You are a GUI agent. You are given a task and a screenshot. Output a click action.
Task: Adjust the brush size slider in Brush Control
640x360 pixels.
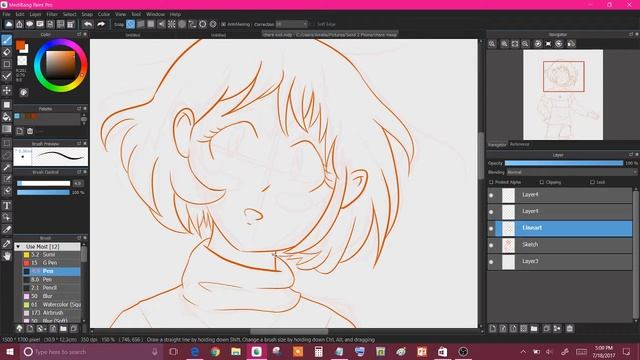click(44, 183)
